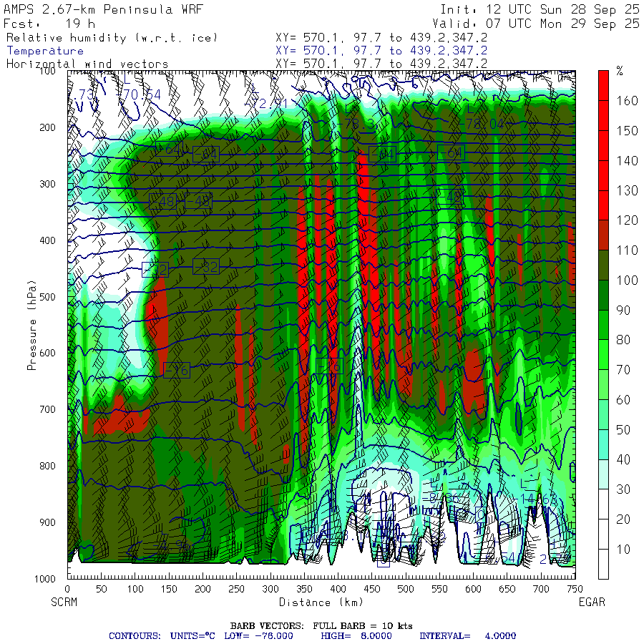The image size is (644, 644).
Task: Select the 160 label on the humidity color bar
Action: pyautogui.click(x=627, y=101)
